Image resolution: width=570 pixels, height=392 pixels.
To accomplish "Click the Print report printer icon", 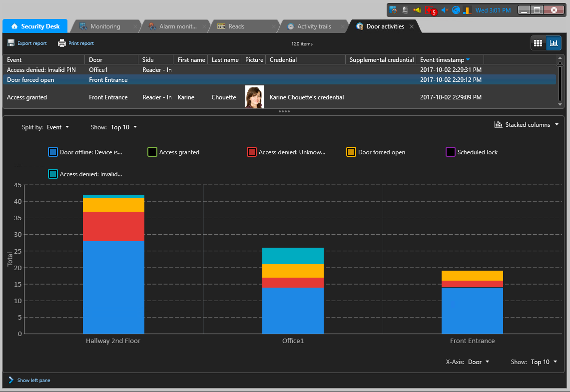I will click(x=62, y=43).
